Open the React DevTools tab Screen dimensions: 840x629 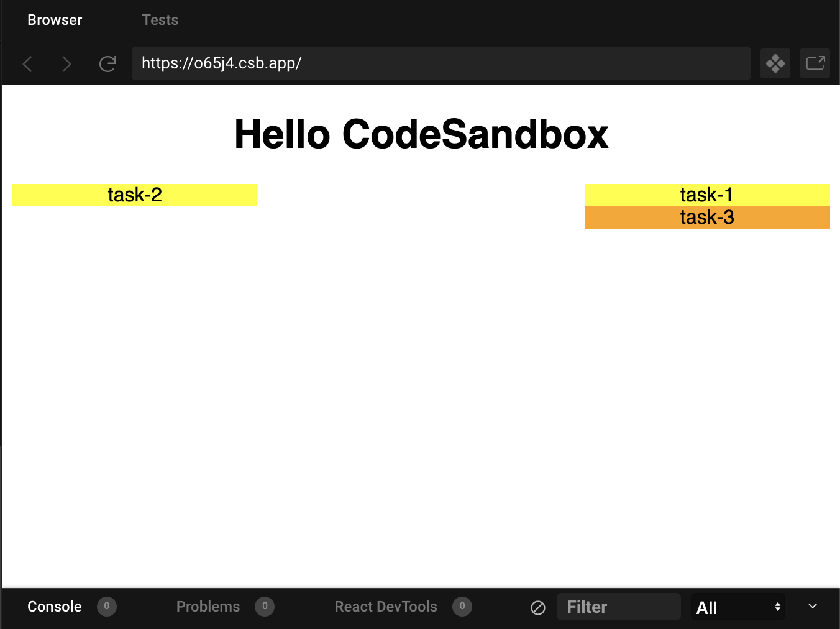pyautogui.click(x=386, y=607)
